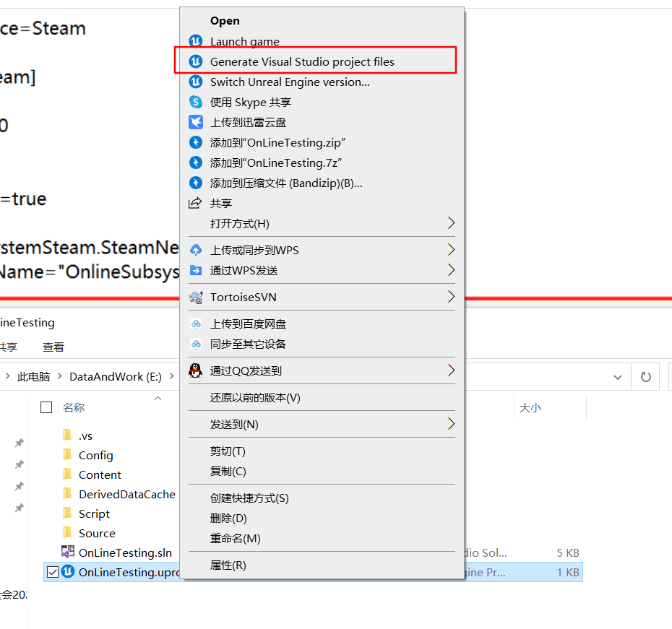The width and height of the screenshot is (672, 629).
Task: Click the QQ penguin icon
Action: tap(195, 370)
